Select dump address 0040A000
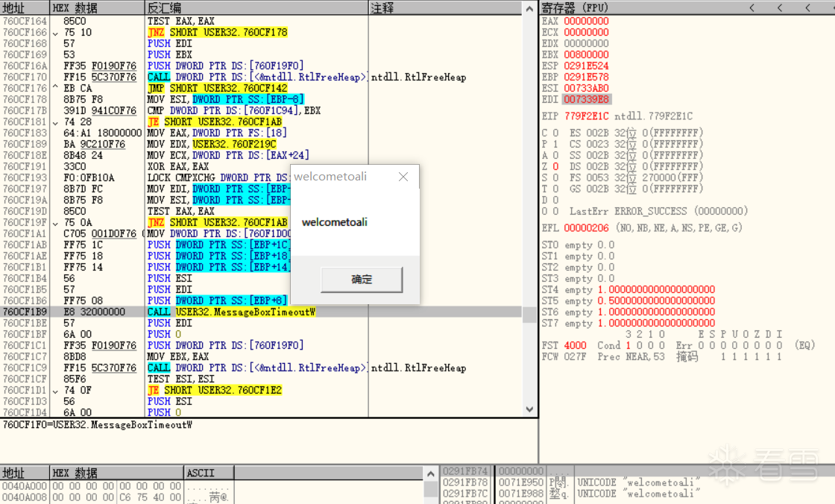 click(25, 486)
